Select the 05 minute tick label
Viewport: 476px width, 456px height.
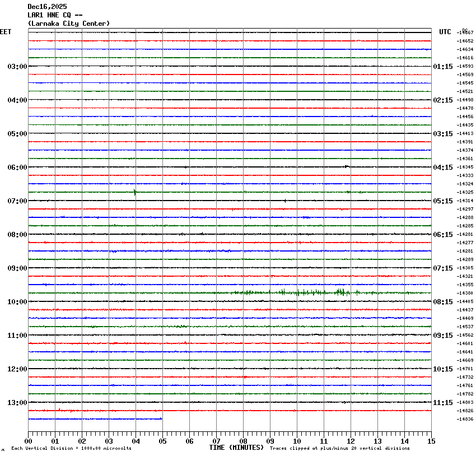point(162,441)
